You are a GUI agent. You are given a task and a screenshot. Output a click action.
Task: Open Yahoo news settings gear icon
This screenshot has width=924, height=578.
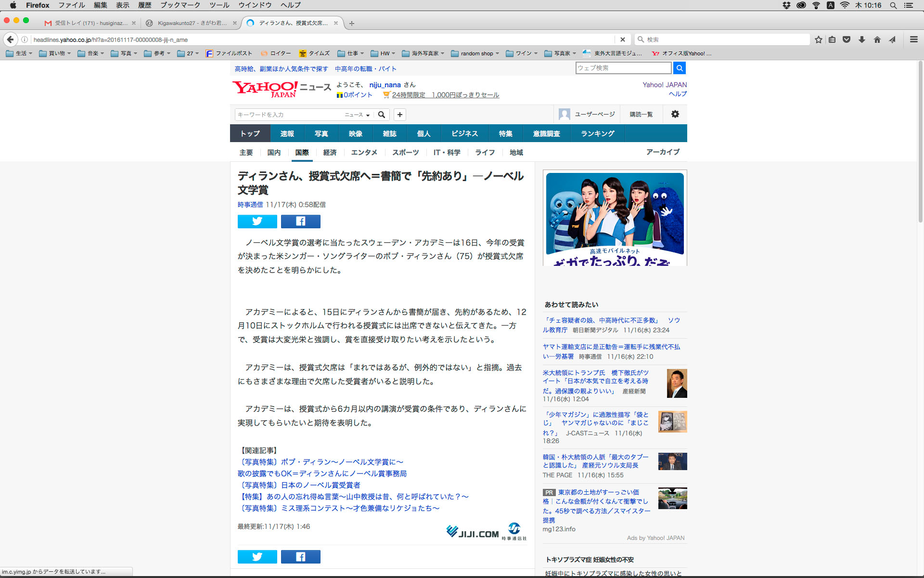675,114
